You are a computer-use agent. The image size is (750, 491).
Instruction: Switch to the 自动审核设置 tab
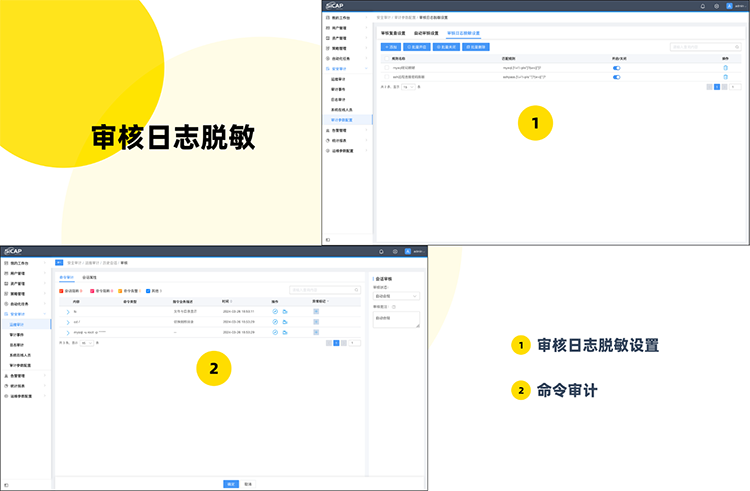click(426, 33)
